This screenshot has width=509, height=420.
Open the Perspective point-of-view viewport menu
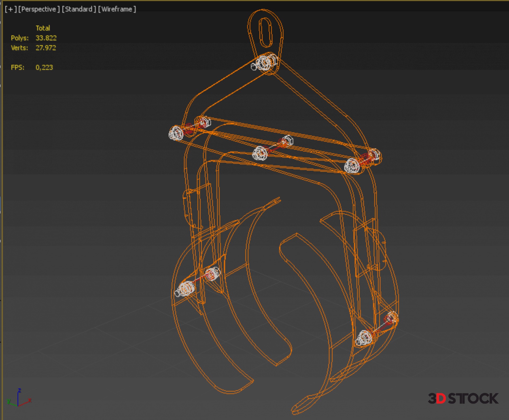point(39,9)
